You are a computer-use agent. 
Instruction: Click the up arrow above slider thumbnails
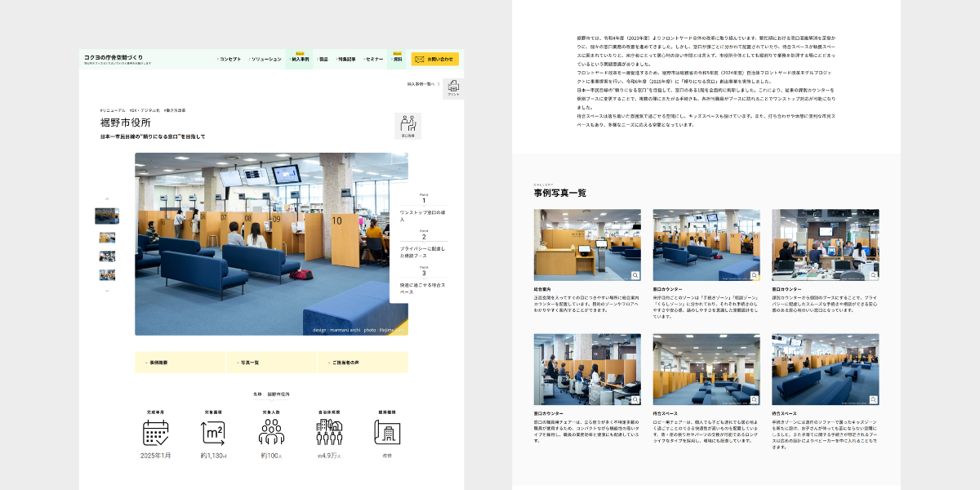tap(107, 198)
